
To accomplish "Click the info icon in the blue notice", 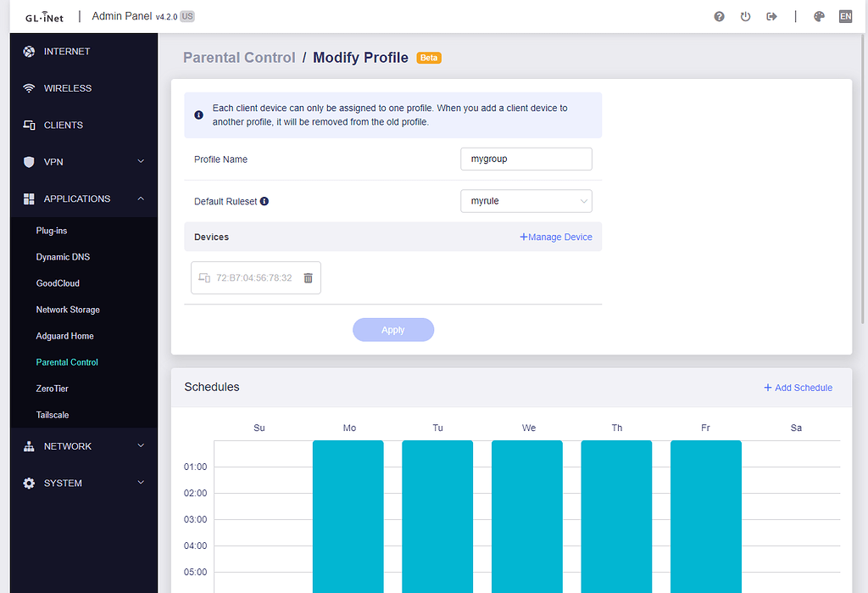I will coord(198,115).
